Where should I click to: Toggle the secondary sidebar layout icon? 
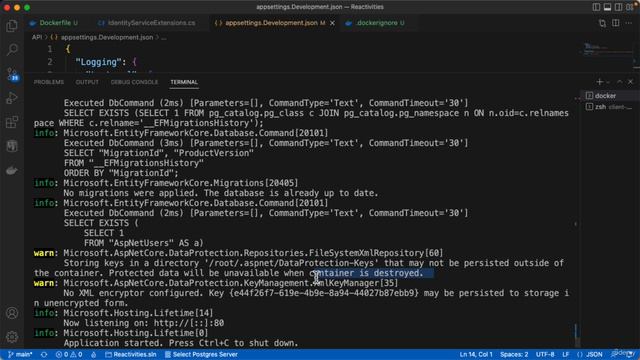click(618, 7)
